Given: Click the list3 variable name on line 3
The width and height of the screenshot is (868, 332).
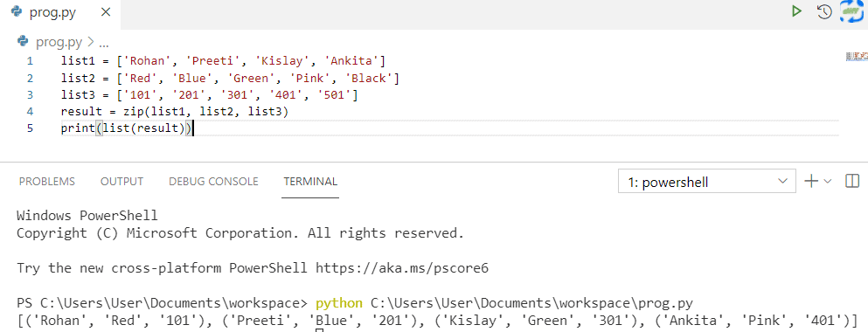Looking at the screenshot, I should [78, 95].
